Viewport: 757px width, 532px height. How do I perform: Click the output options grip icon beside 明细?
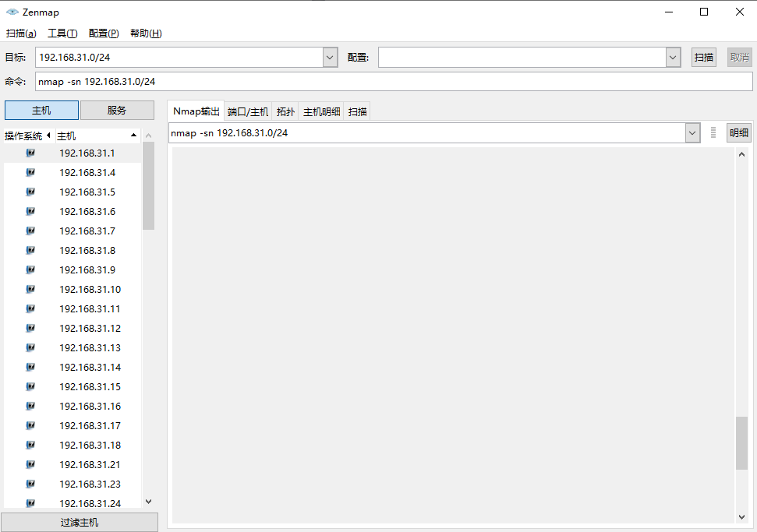(713, 132)
